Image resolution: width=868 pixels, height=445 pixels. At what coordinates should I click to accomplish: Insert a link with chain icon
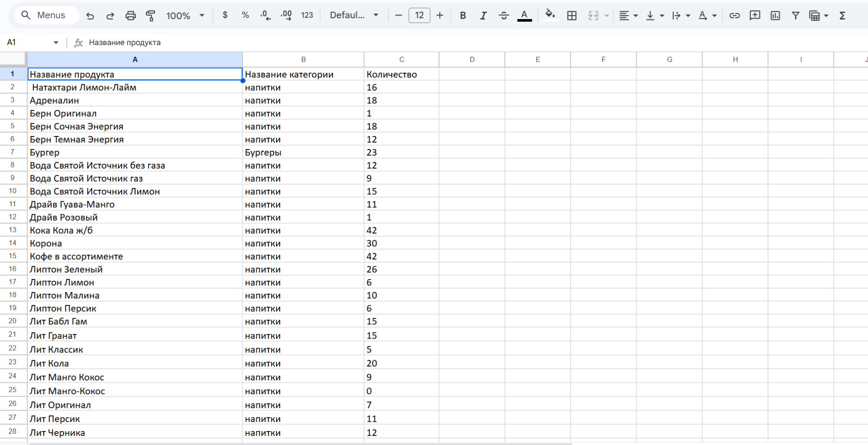(734, 16)
